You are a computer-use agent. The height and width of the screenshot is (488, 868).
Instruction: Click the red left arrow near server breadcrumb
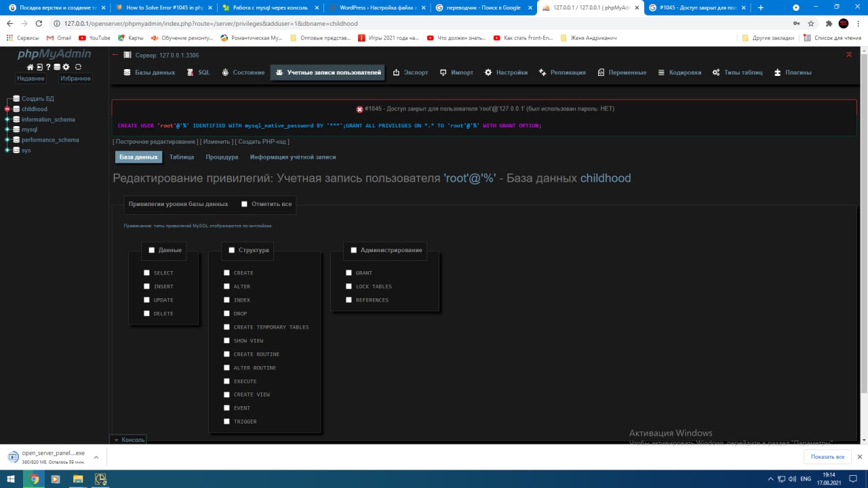point(115,55)
